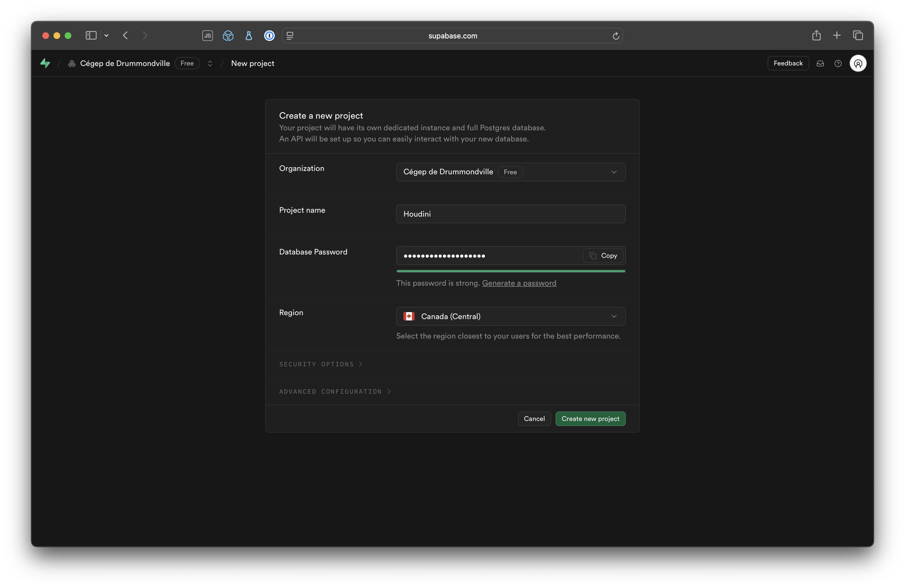The image size is (905, 588).
Task: Click the password strength bar
Action: tap(511, 271)
